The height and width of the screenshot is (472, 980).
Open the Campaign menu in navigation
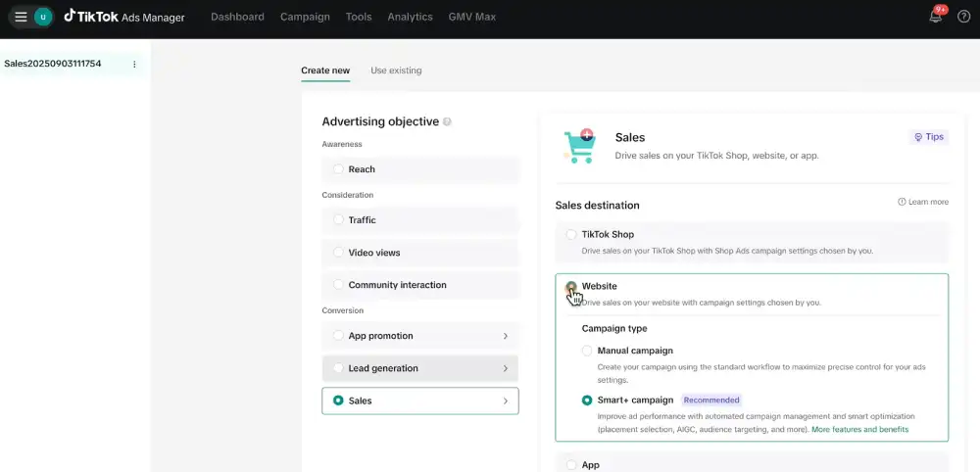point(305,17)
